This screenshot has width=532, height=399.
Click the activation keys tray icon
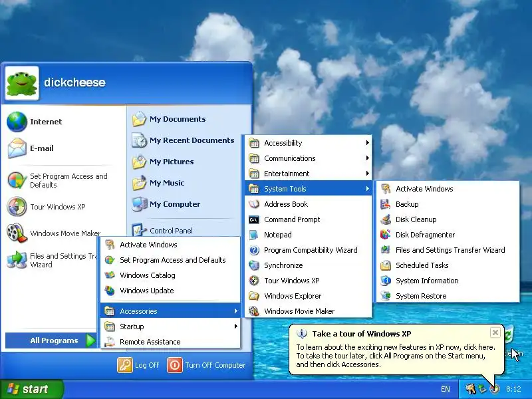(471, 389)
